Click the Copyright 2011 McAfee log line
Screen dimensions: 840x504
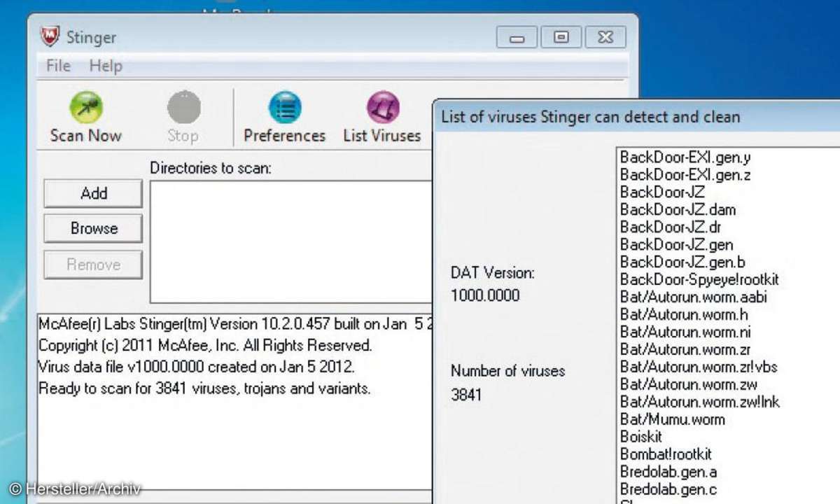(x=205, y=346)
